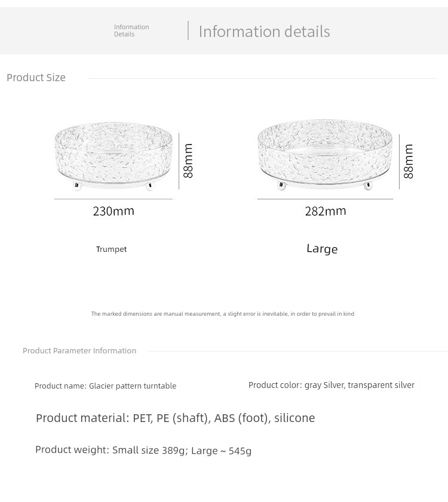448x502 pixels.
Task: Click the 88mm height beside large turntable
Action: [409, 161]
